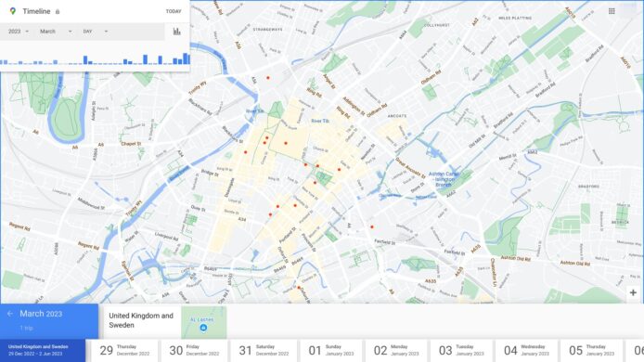Click the Ashton Canal Islington Branch label

tap(444, 179)
